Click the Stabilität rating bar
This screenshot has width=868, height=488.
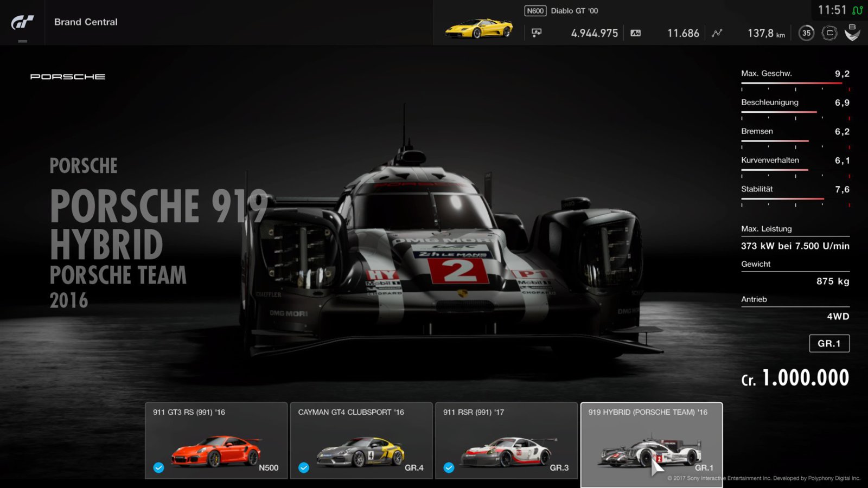(x=795, y=199)
